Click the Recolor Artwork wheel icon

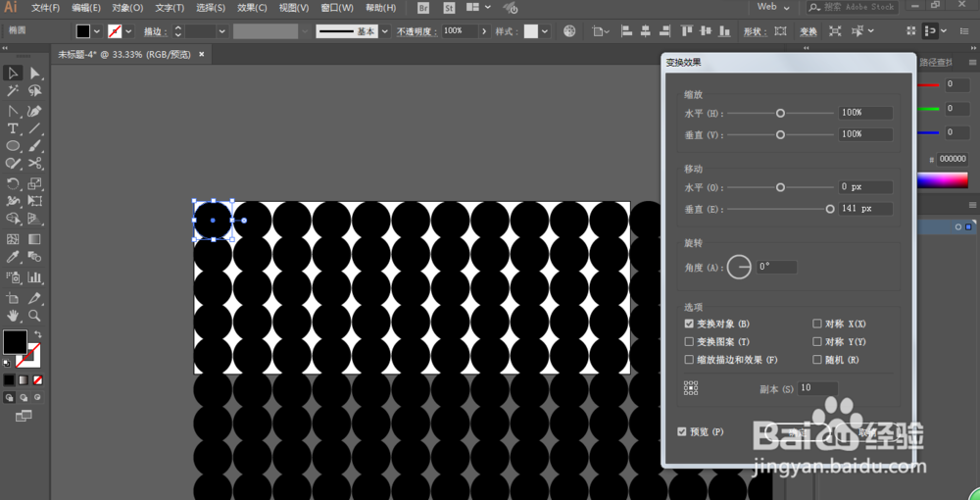point(569,30)
